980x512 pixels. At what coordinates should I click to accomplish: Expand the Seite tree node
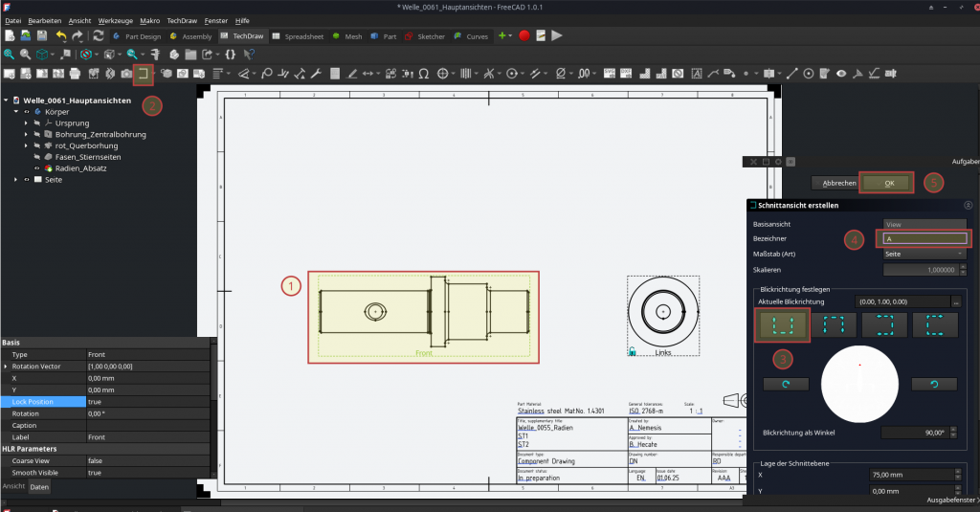pos(16,180)
